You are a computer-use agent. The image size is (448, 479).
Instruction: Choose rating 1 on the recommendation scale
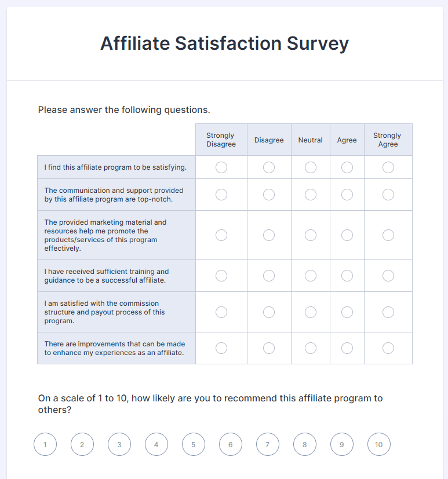click(x=45, y=444)
